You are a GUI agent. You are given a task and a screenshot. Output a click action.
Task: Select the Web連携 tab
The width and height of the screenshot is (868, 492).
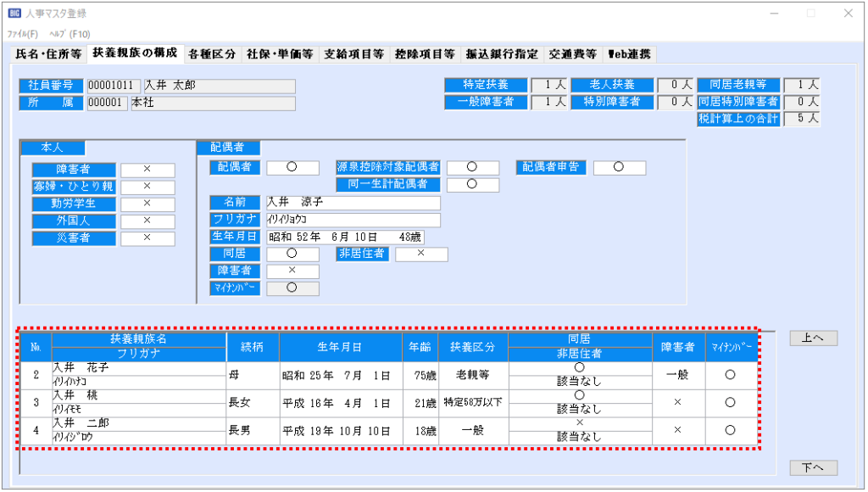click(629, 54)
